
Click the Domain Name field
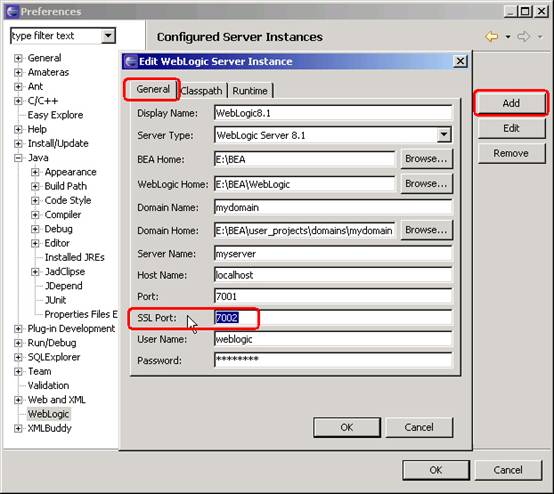point(333,207)
